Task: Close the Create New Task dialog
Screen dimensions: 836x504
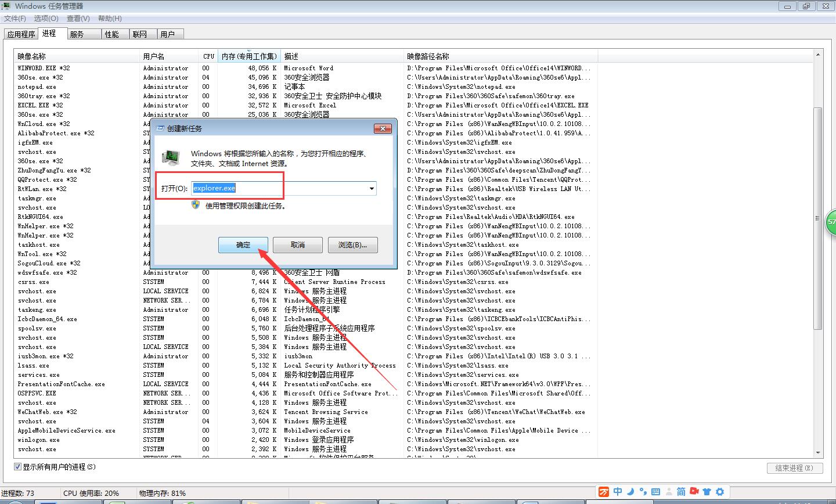Action: pos(382,128)
